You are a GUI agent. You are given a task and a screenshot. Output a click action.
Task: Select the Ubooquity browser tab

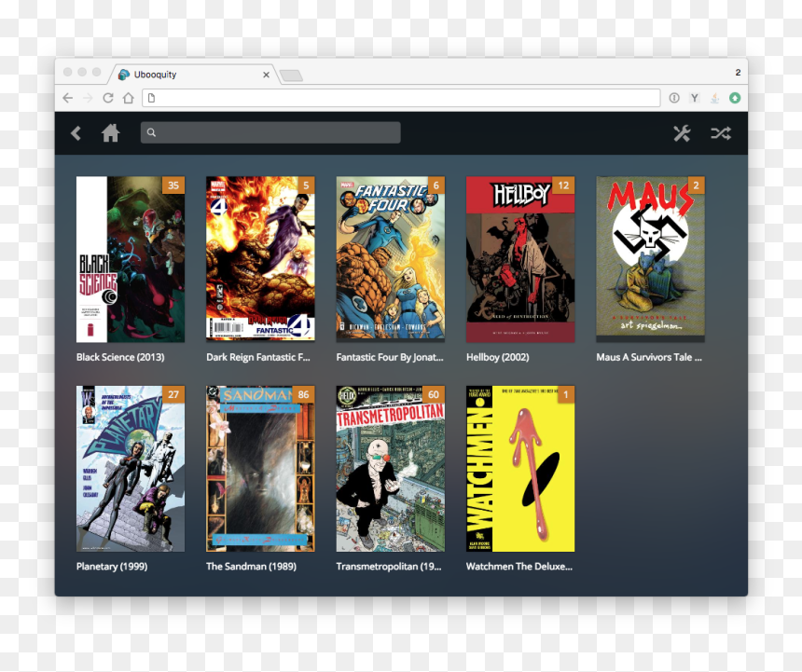point(192,75)
